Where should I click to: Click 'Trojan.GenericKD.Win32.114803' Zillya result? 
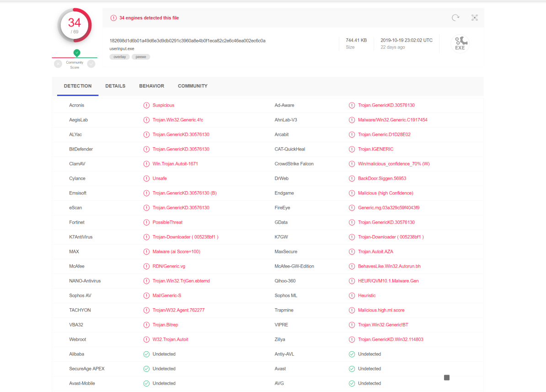(391, 339)
